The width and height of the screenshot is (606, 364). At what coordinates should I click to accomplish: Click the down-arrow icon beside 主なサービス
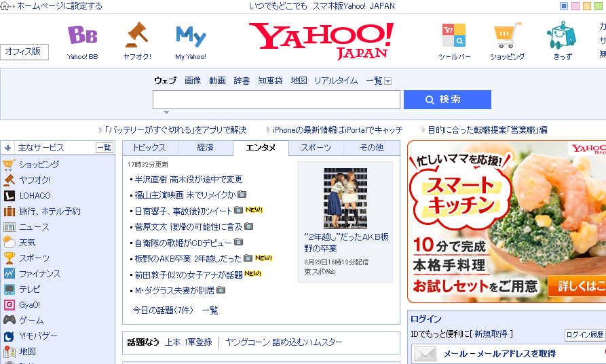click(x=7, y=148)
